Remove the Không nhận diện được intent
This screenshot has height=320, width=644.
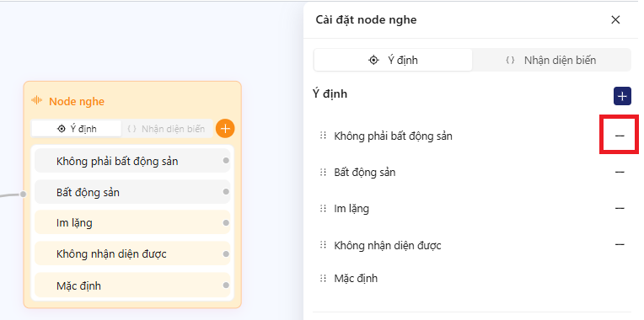620,244
